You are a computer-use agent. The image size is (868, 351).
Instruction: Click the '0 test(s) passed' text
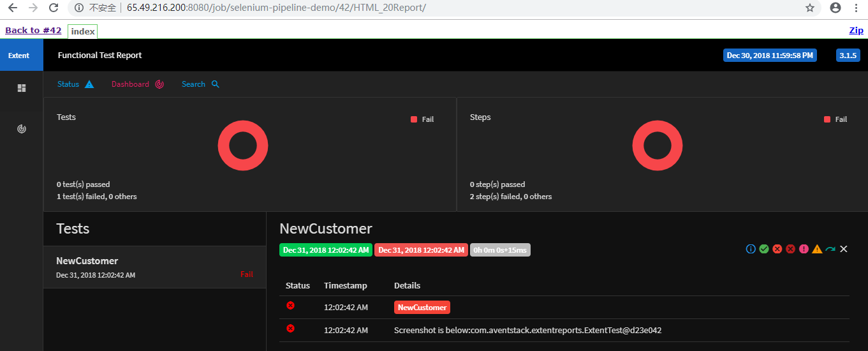84,184
